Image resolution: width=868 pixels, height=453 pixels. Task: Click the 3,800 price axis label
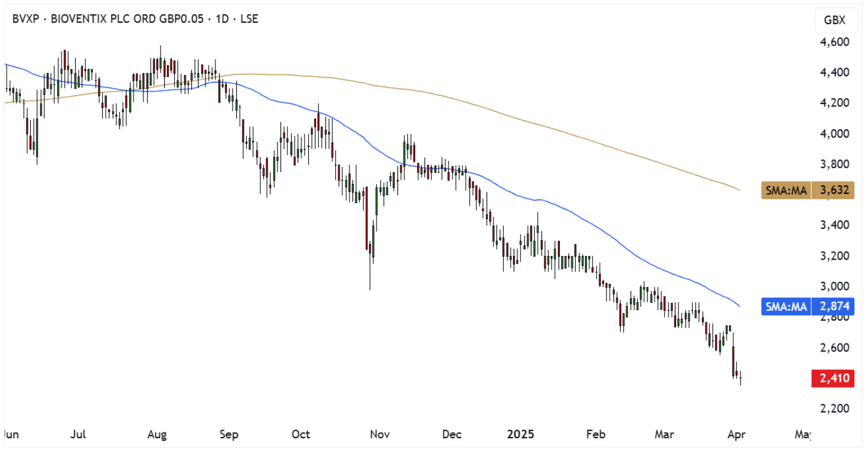click(834, 164)
